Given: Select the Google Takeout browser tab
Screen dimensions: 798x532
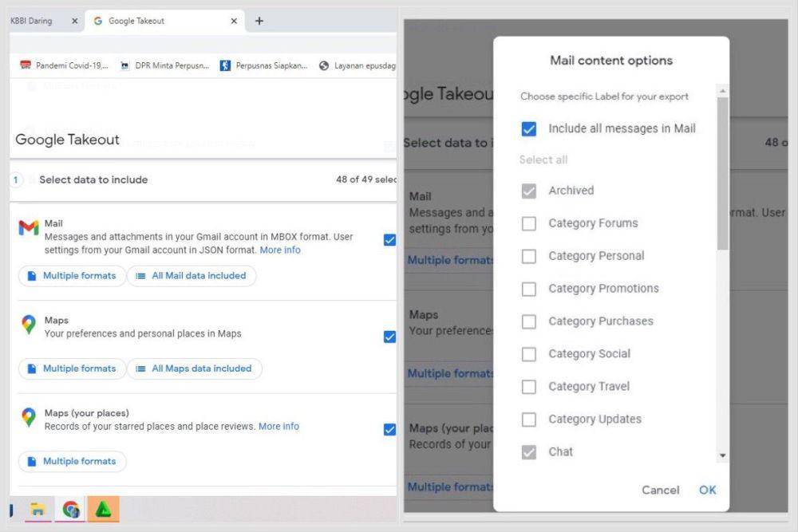Looking at the screenshot, I should (x=165, y=21).
